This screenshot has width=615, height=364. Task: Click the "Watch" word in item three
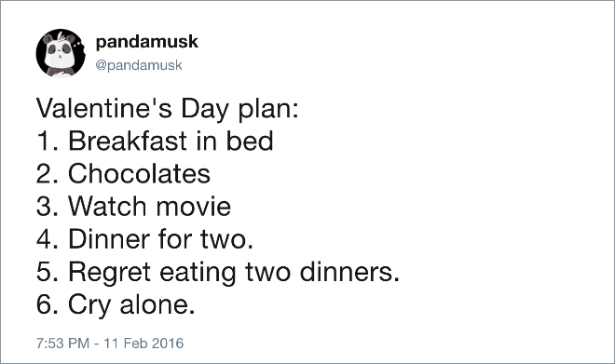coord(107,206)
